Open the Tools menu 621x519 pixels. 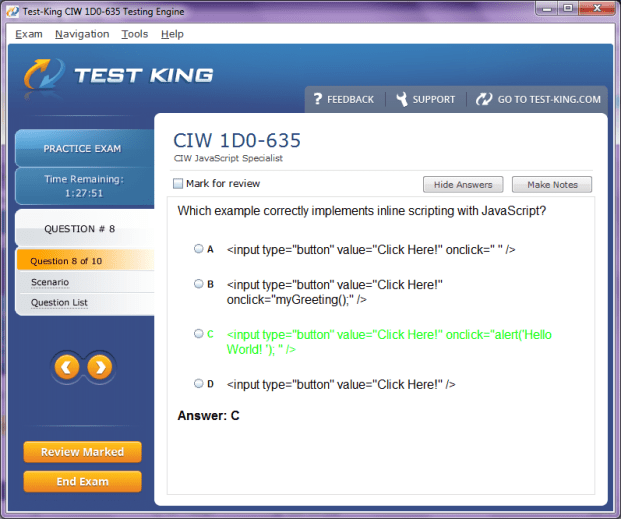click(135, 34)
